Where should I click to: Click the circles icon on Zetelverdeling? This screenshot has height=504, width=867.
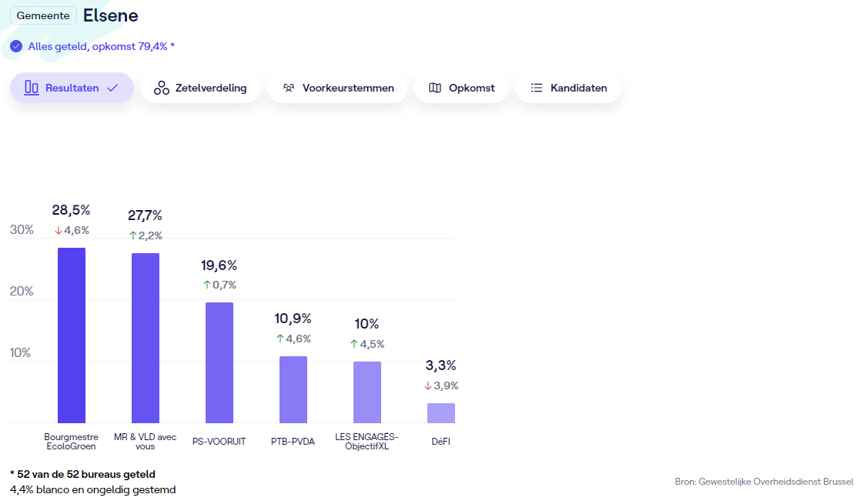(x=162, y=88)
